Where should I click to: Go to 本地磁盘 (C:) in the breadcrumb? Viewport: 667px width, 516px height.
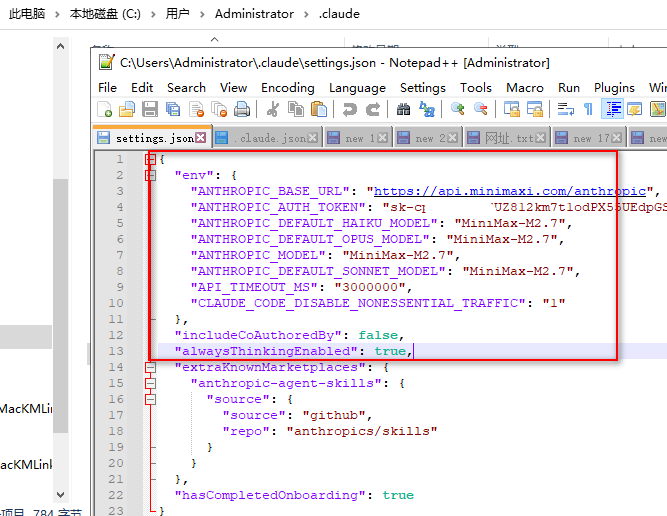(x=105, y=14)
